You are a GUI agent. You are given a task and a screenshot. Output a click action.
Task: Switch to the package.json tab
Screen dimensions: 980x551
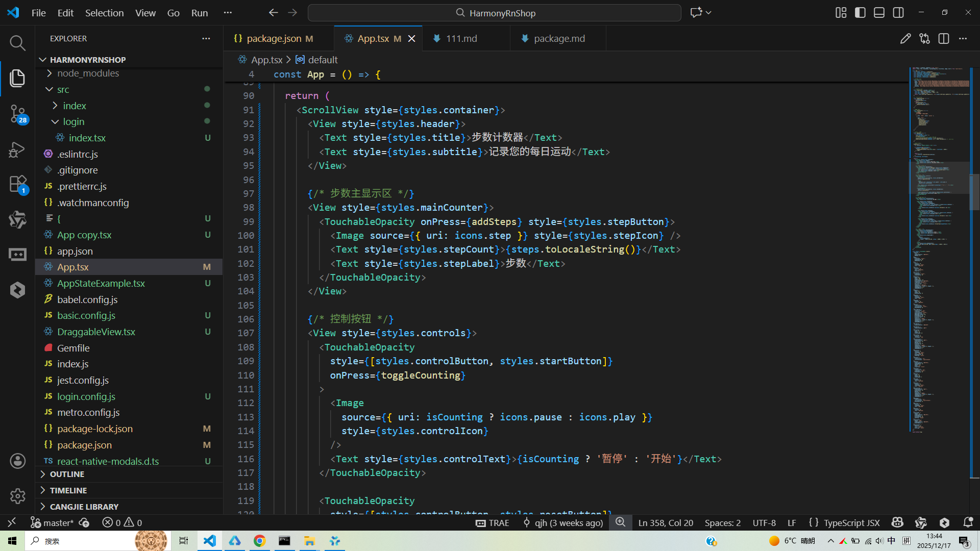coord(274,39)
